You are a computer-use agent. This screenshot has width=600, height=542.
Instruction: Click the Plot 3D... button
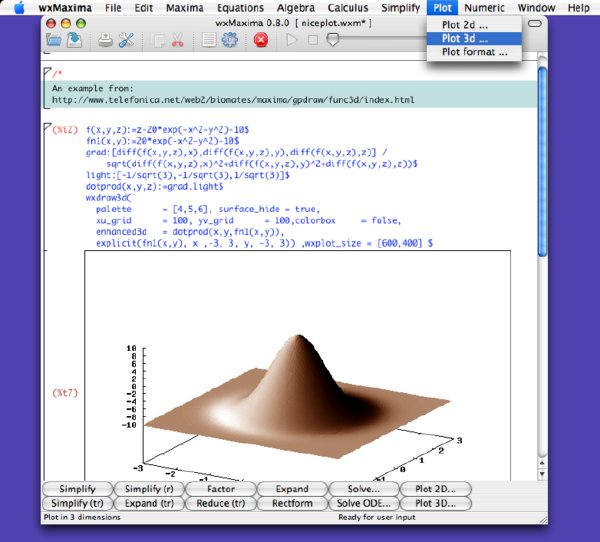[x=435, y=503]
